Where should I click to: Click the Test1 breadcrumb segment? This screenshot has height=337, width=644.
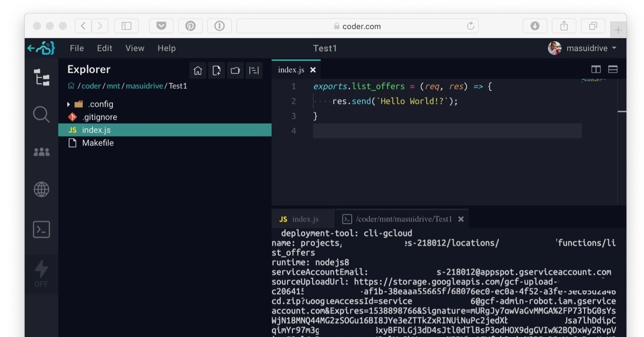(x=178, y=86)
